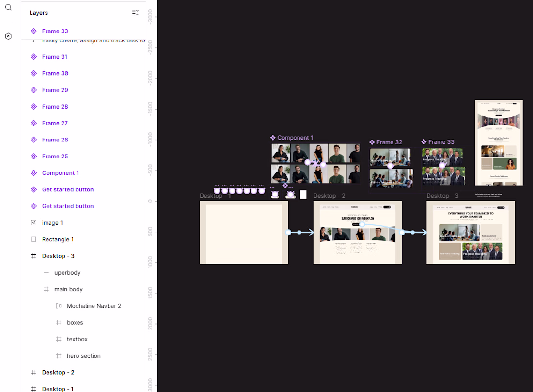Click the Component 1 label on canvas

295,138
